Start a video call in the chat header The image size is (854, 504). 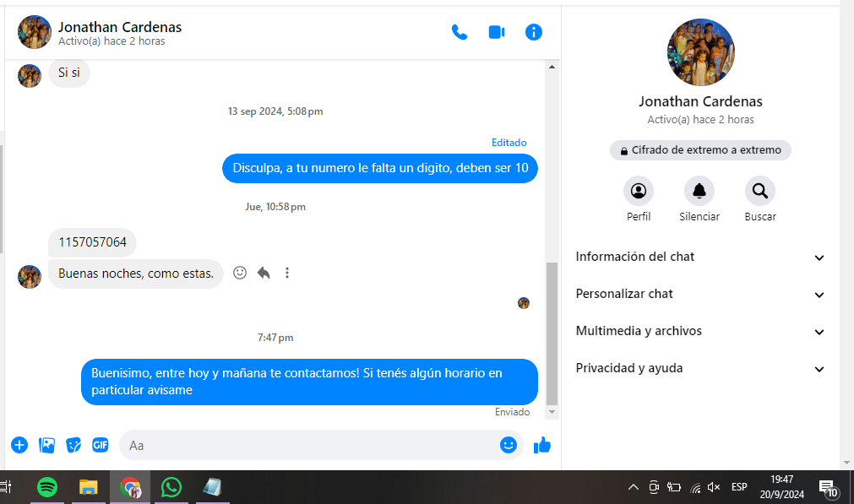coord(496,33)
